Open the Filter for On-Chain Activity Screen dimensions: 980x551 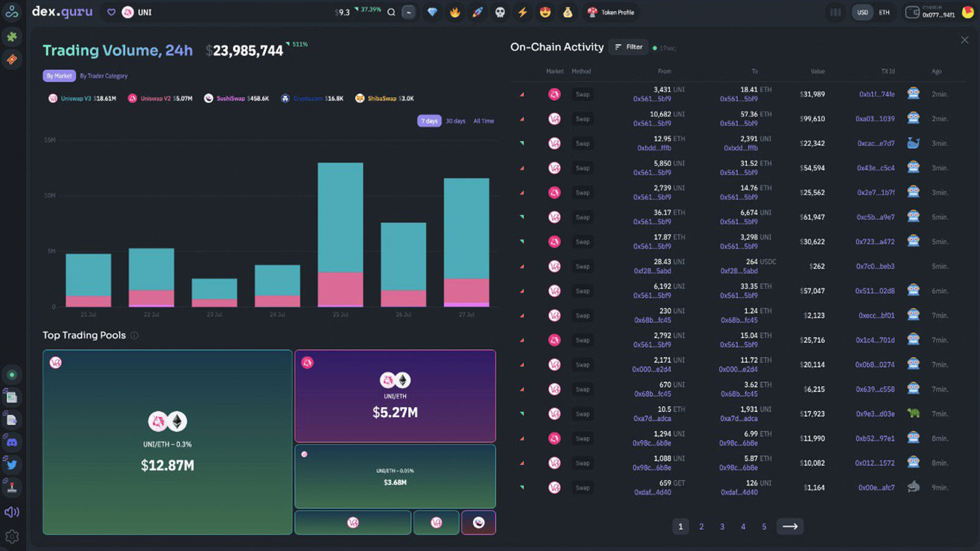point(628,47)
